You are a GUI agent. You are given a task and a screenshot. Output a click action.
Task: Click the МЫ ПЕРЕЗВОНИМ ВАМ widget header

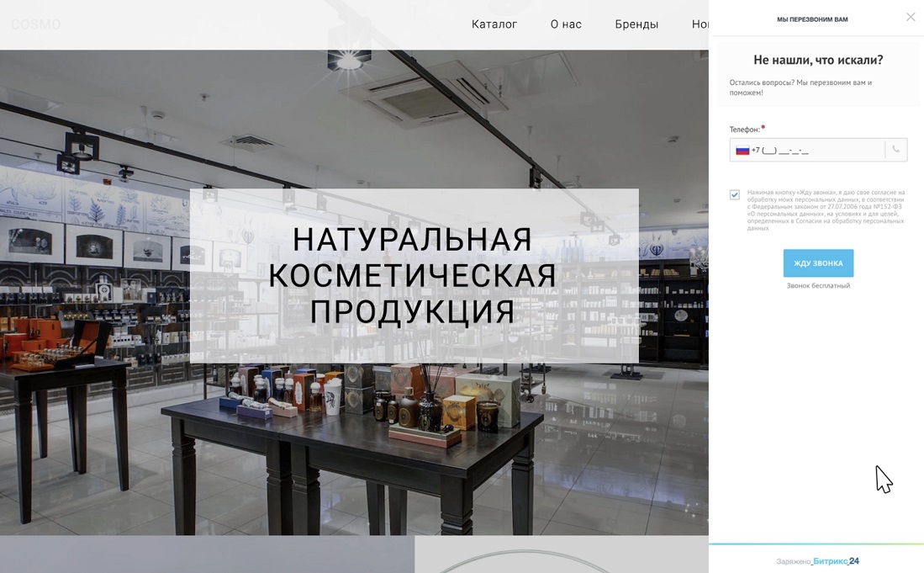813,18
